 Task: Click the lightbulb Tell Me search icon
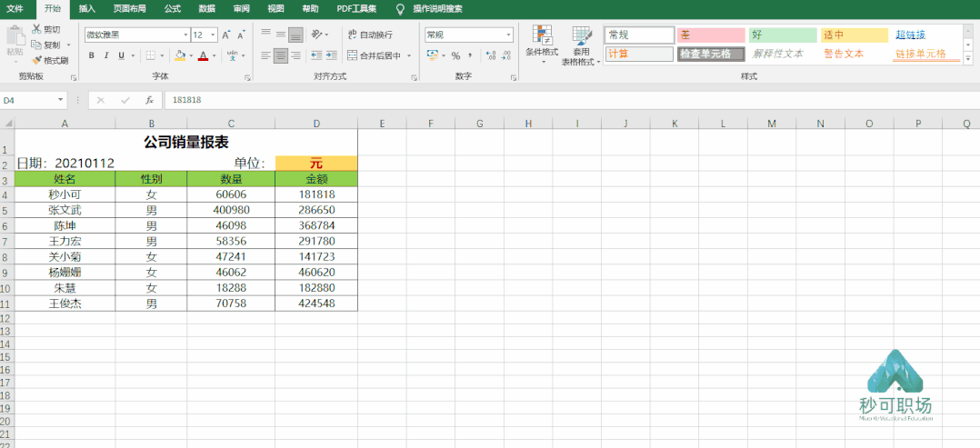pos(401,9)
